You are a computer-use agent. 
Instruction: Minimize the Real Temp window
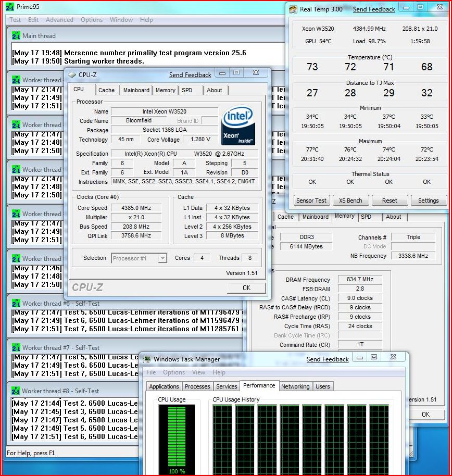[x=407, y=8]
